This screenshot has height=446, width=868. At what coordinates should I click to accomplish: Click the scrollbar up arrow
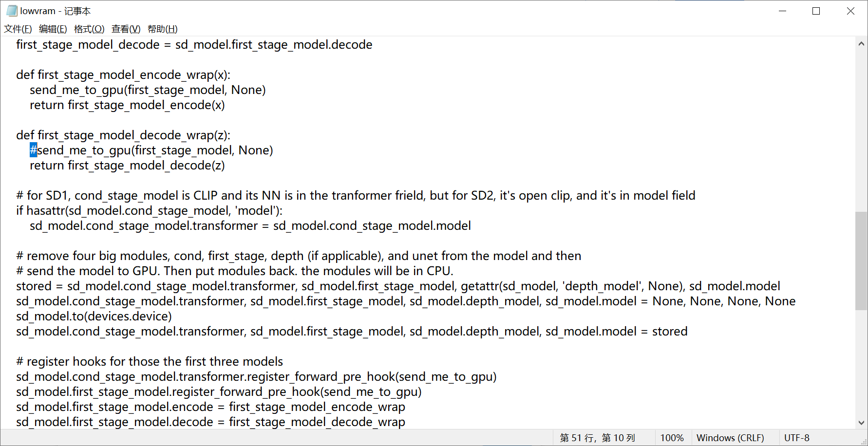point(861,44)
